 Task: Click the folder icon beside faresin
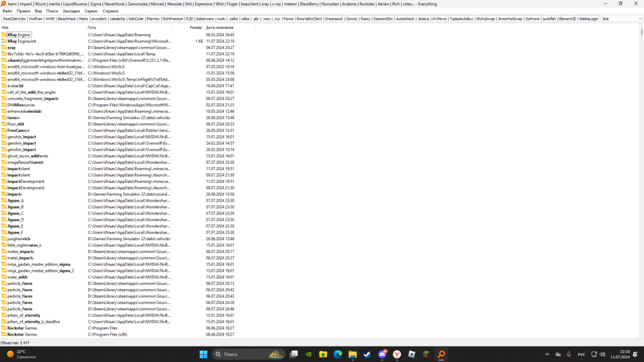(4, 117)
